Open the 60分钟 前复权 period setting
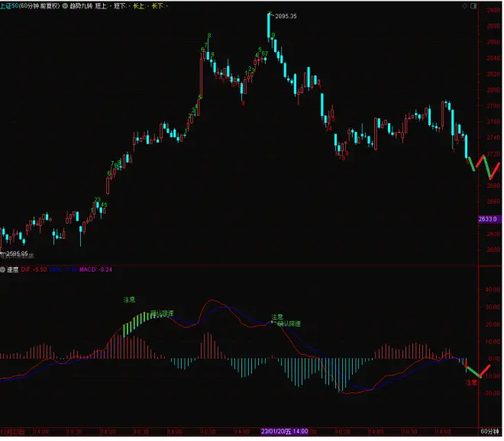Viewport: 504px width, 441px height. pyautogui.click(x=38, y=5)
